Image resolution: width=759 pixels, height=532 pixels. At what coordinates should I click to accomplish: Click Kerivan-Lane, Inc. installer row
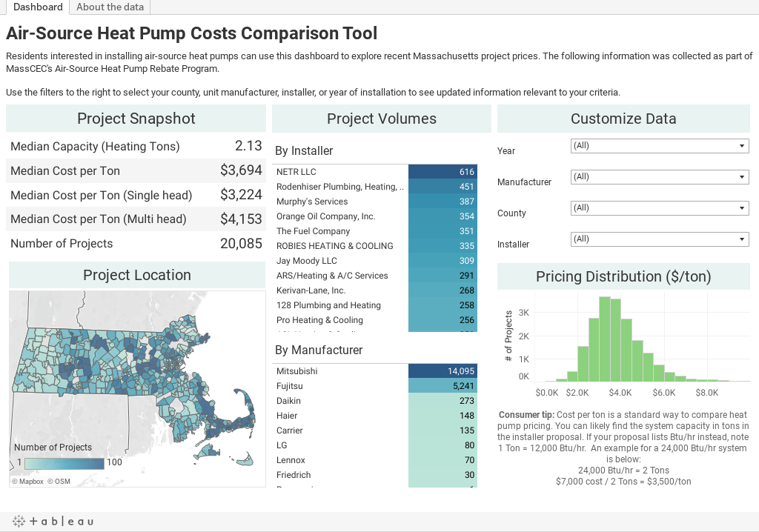[374, 290]
